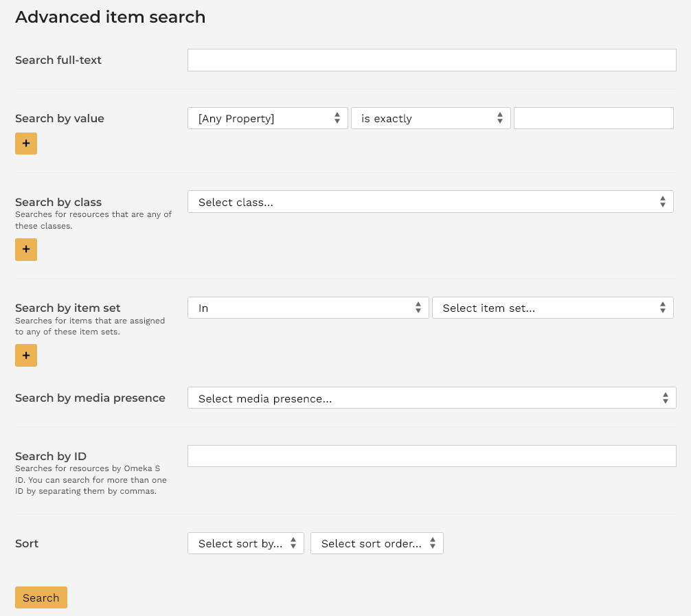Viewport: 691px width, 616px height.
Task: Click the 'Search by class' label
Action: tap(58, 203)
